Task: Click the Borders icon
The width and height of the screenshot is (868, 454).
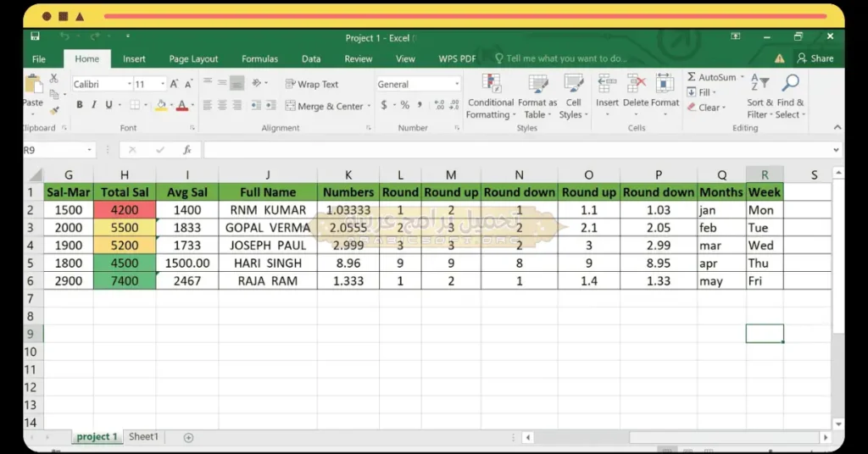Action: tap(135, 104)
